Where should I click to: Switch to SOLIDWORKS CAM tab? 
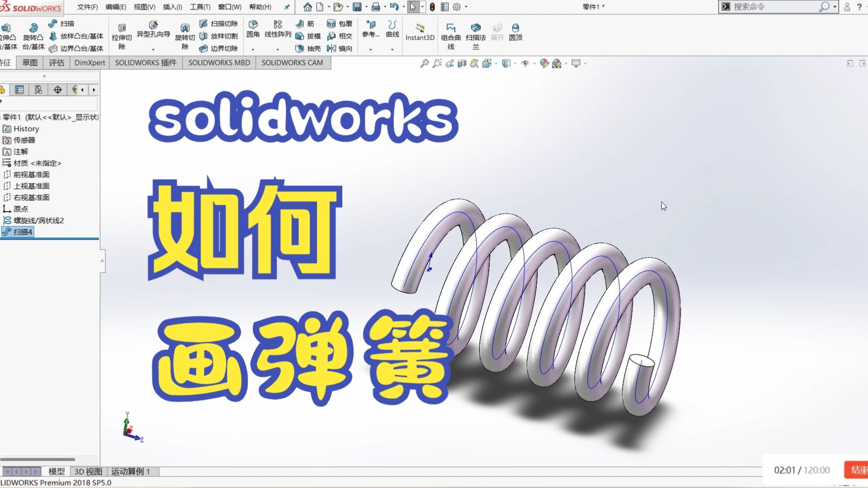(x=292, y=63)
